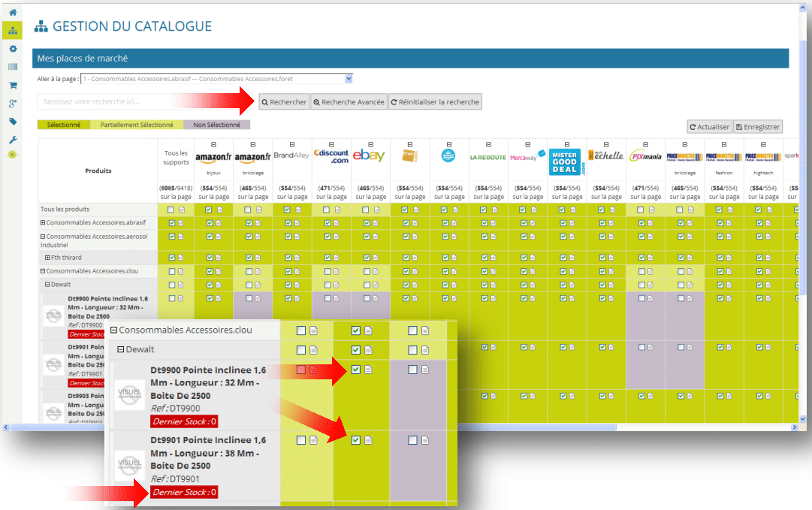Screen dimensions: 812x510
Task: Click the Enregistrer button
Action: pyautogui.click(x=758, y=127)
